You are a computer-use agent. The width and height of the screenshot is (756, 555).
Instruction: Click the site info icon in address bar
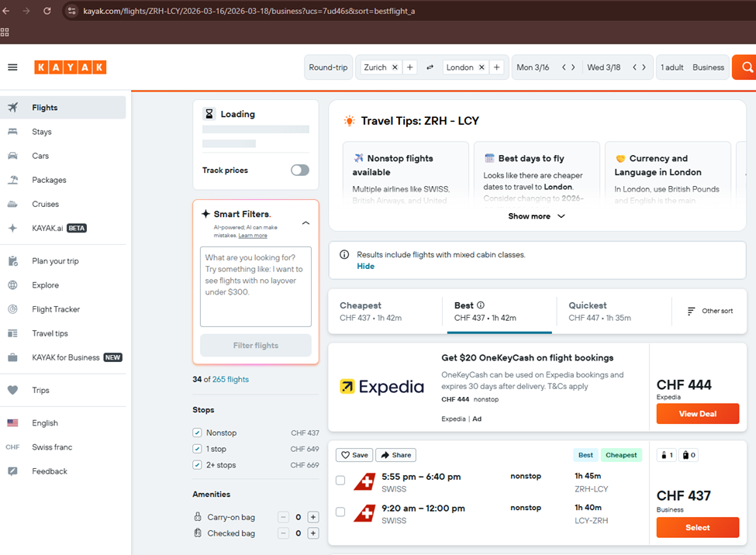72,11
